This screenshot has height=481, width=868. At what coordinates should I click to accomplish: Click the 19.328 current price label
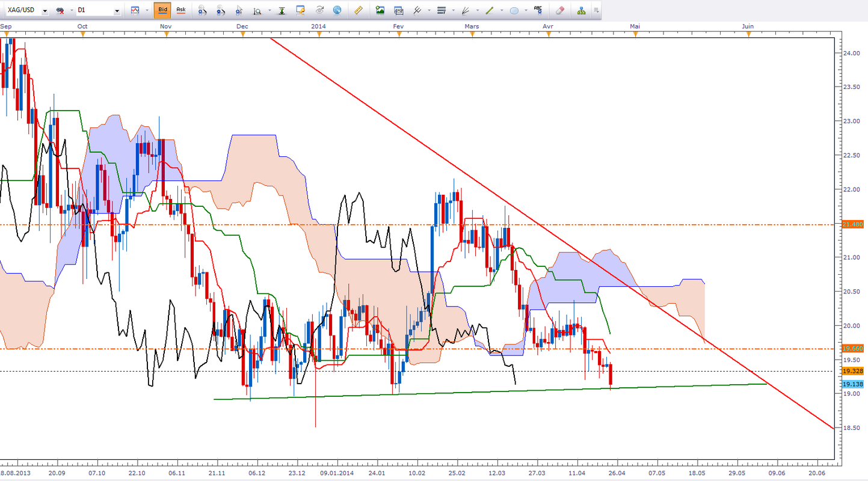(x=854, y=371)
